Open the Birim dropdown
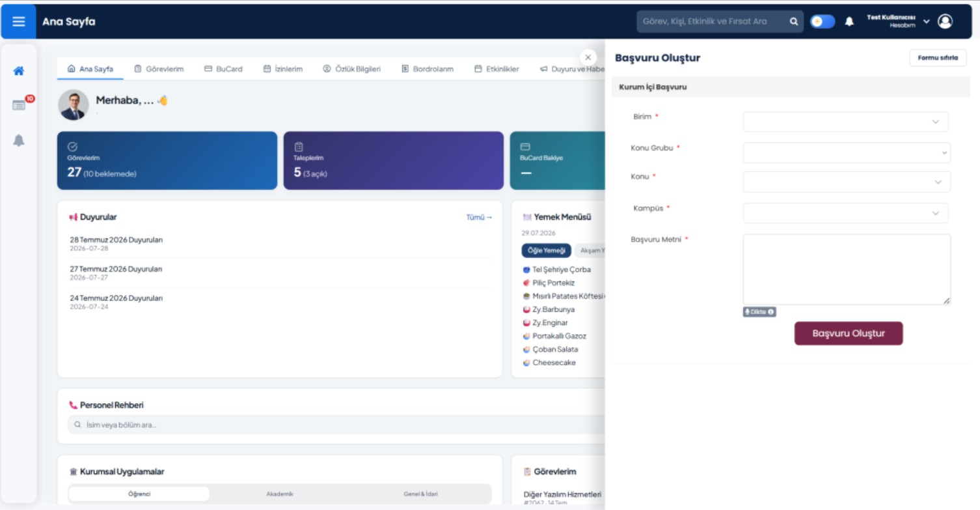Screen dimensions: 980x510 (x=845, y=122)
